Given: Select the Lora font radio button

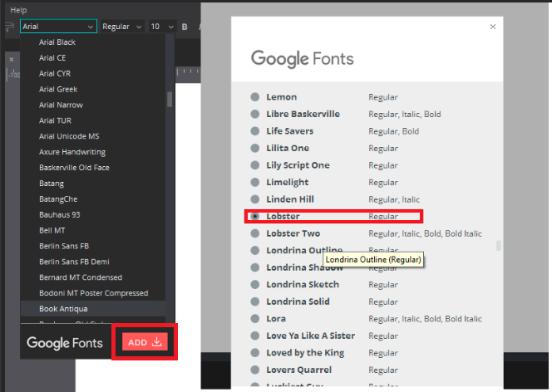Looking at the screenshot, I should click(x=255, y=319).
